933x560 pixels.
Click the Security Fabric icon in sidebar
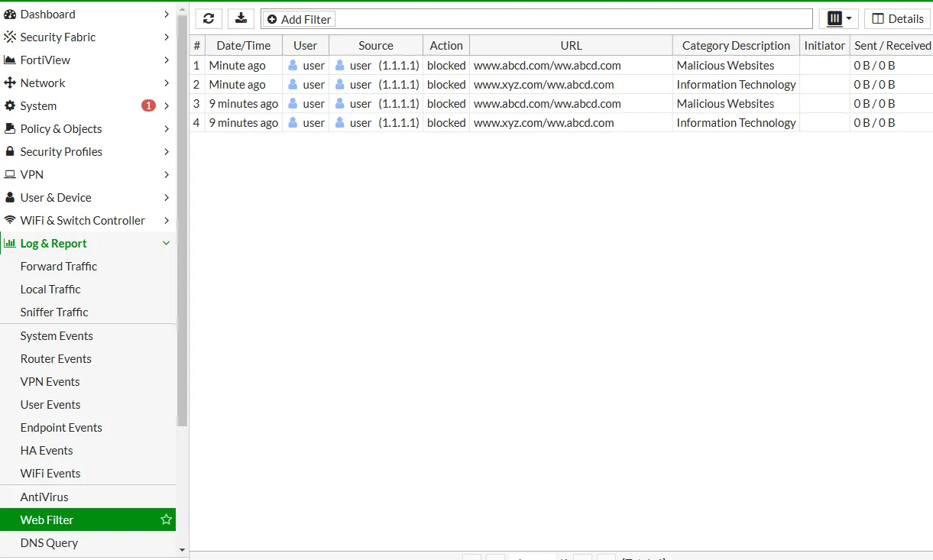(10, 37)
